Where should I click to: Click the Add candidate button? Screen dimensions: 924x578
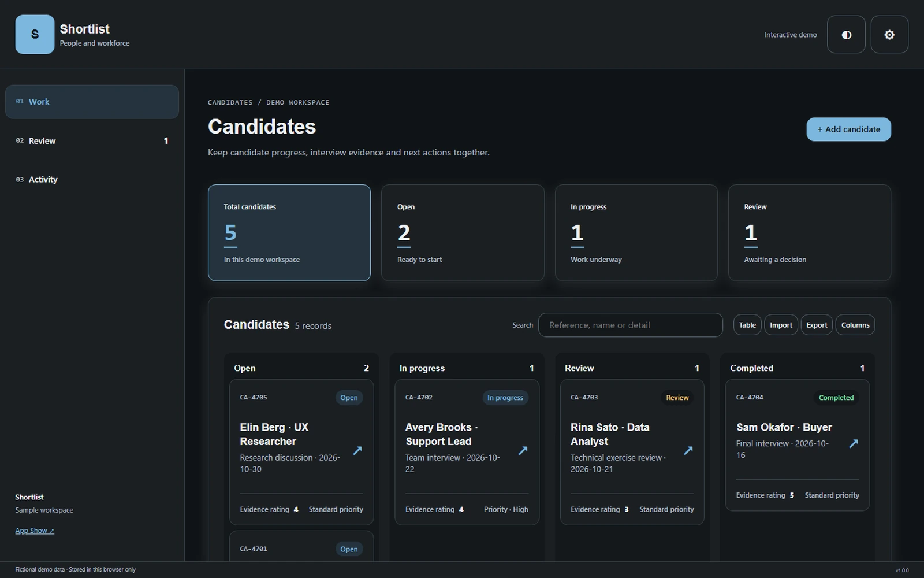coord(848,129)
